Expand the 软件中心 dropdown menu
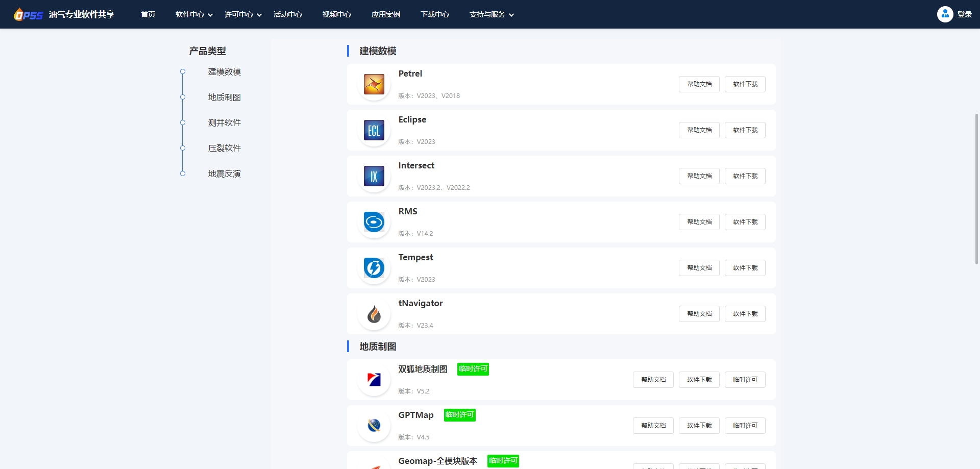This screenshot has height=469, width=980. tap(194, 14)
